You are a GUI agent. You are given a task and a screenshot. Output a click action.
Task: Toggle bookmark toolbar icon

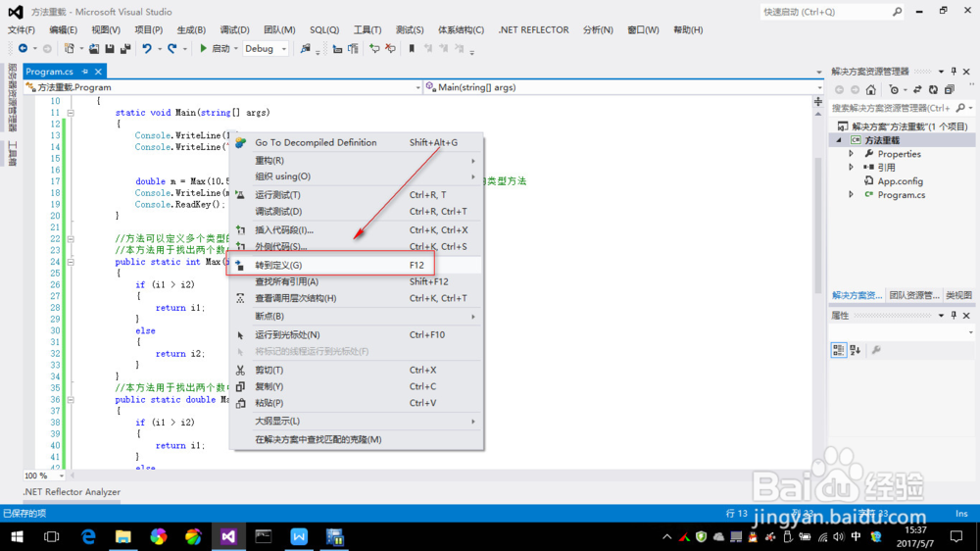click(412, 49)
